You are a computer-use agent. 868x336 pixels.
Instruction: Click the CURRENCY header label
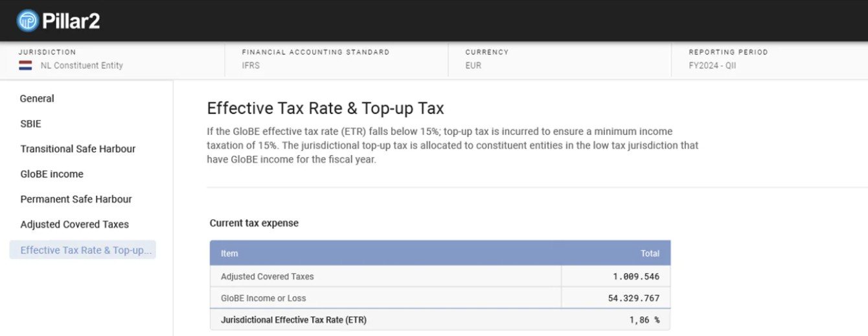tap(487, 52)
